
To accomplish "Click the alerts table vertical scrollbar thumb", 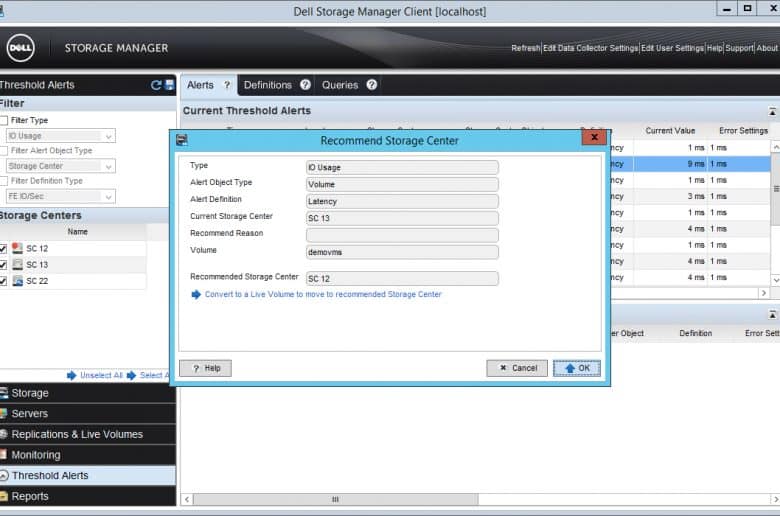I will tap(776, 189).
